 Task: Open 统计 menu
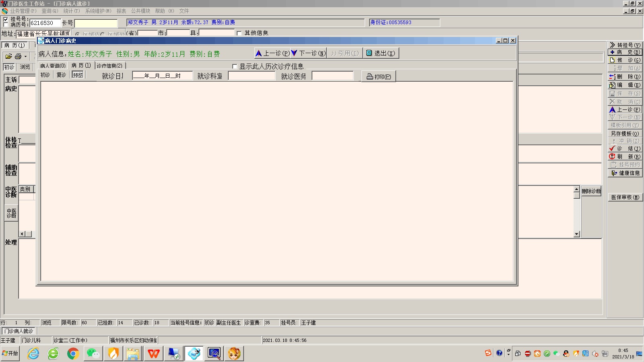pyautogui.click(x=72, y=11)
